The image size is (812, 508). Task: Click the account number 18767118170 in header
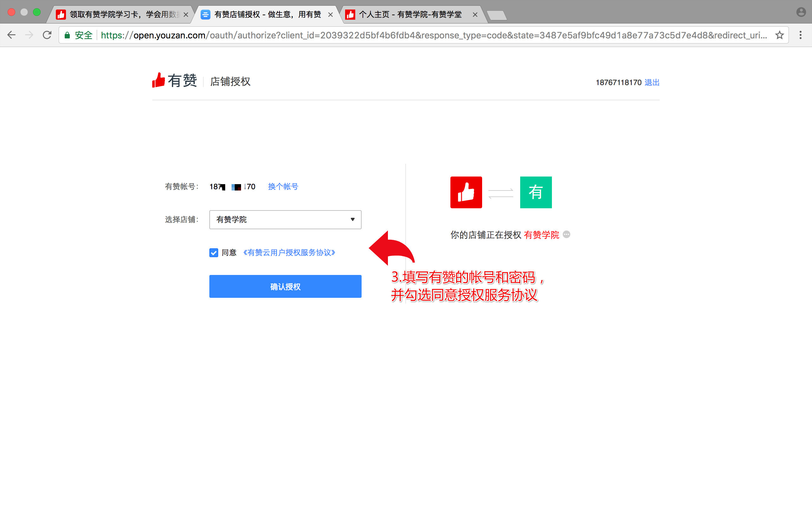click(619, 82)
